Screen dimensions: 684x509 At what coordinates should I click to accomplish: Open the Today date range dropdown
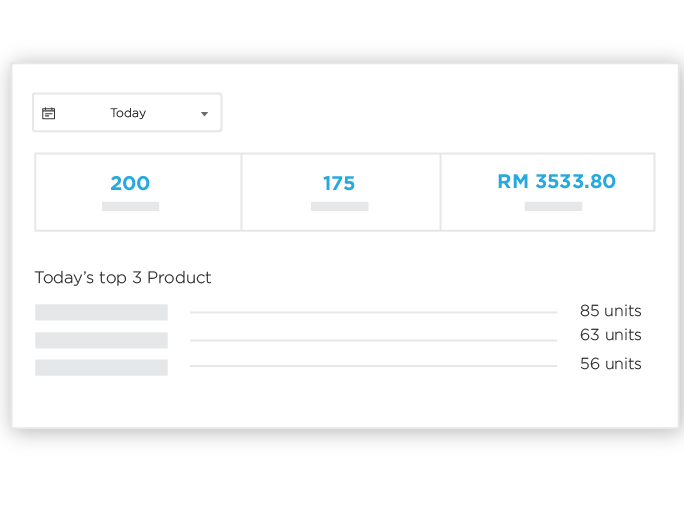pyautogui.click(x=127, y=113)
